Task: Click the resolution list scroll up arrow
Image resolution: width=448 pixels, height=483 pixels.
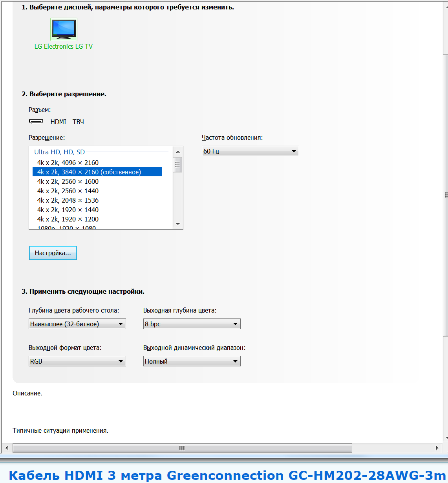Action: [x=178, y=152]
